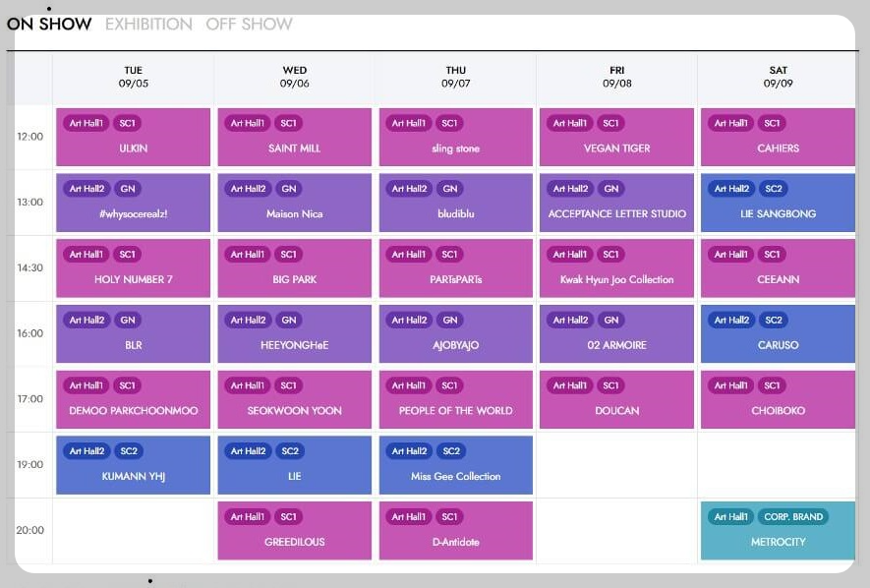
Task: Open the ULKIN show card
Action: point(133,137)
